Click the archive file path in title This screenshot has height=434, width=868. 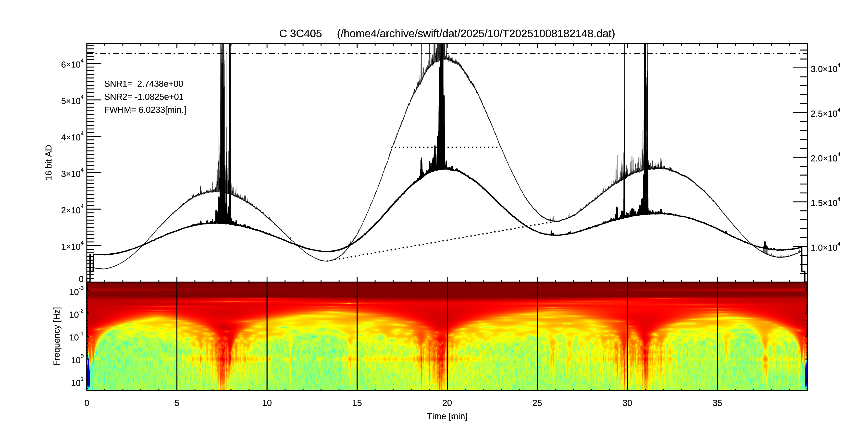click(476, 34)
